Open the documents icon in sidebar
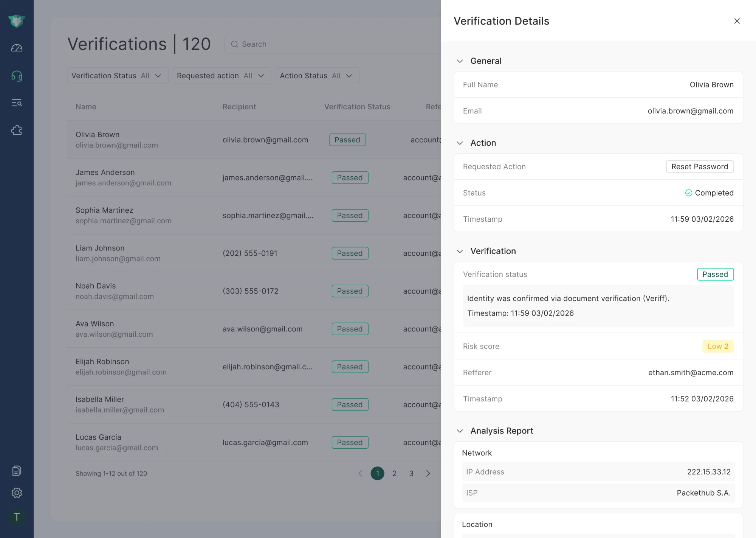Image resolution: width=756 pixels, height=538 pixels. click(x=17, y=471)
